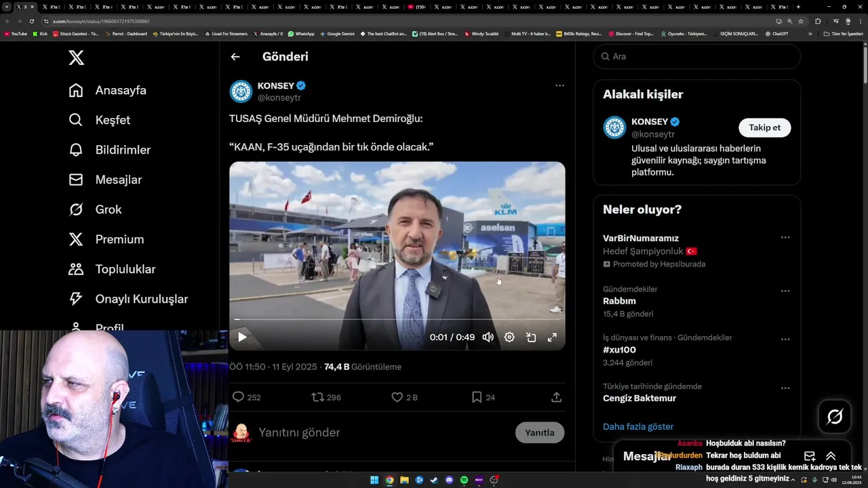Open Tüm Yer İşaretleri folder
868x488 pixels.
click(843, 33)
